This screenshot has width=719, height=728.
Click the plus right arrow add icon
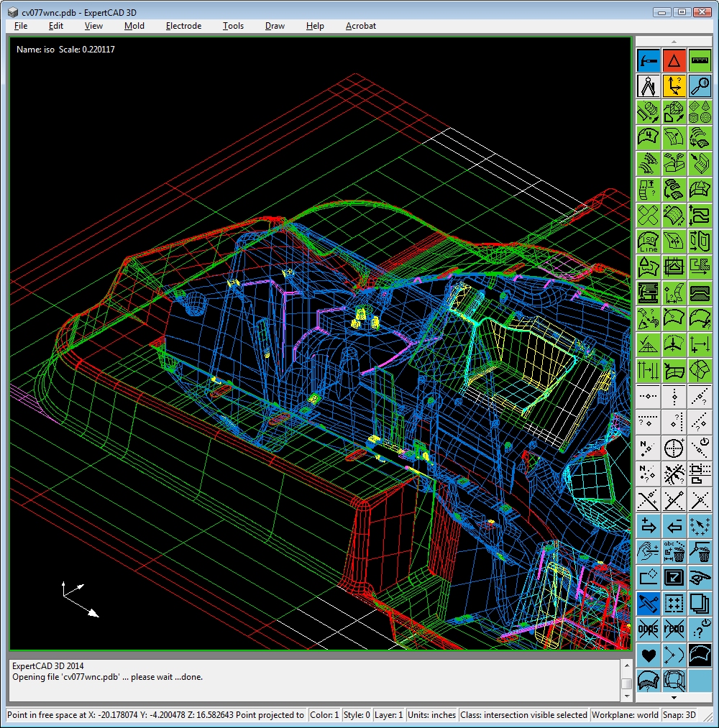649,526
